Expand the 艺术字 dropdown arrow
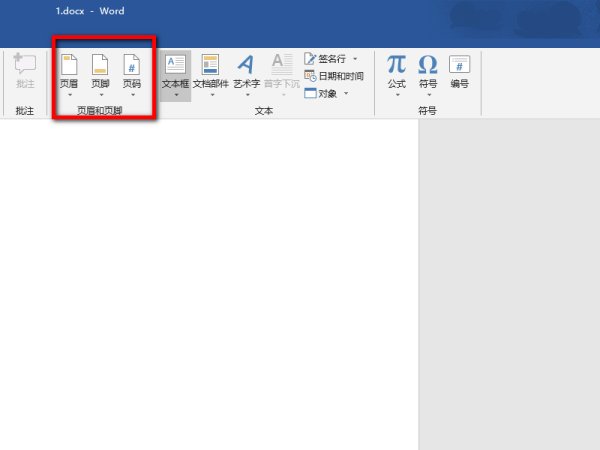This screenshot has width=600, height=450. point(248,95)
